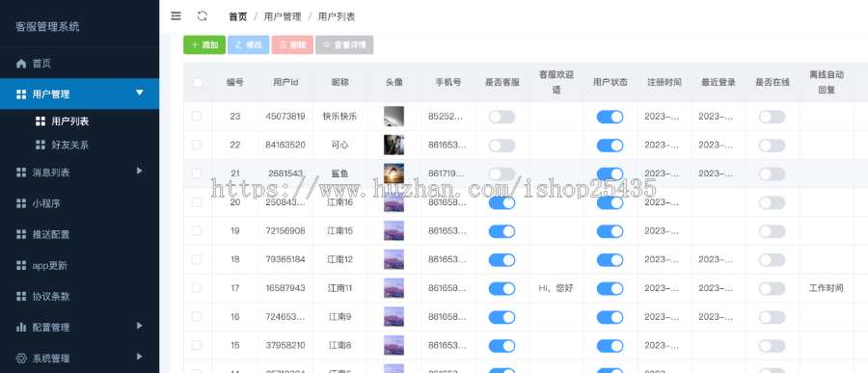868x373 pixels.
Task: Click the grid icon beside 协议条款
Action: (21, 297)
